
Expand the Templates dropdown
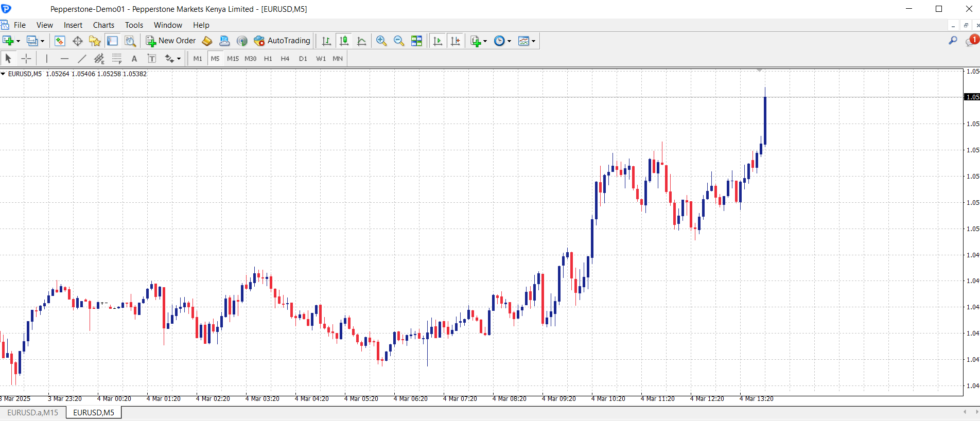[533, 41]
